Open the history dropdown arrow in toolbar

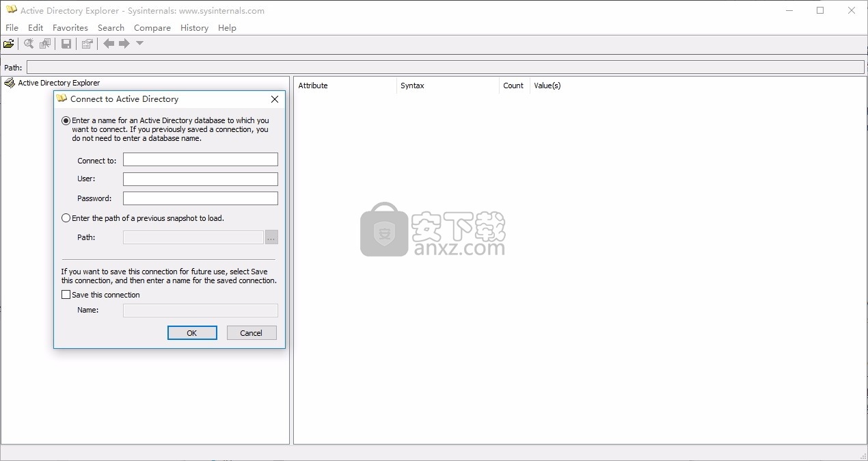click(139, 44)
